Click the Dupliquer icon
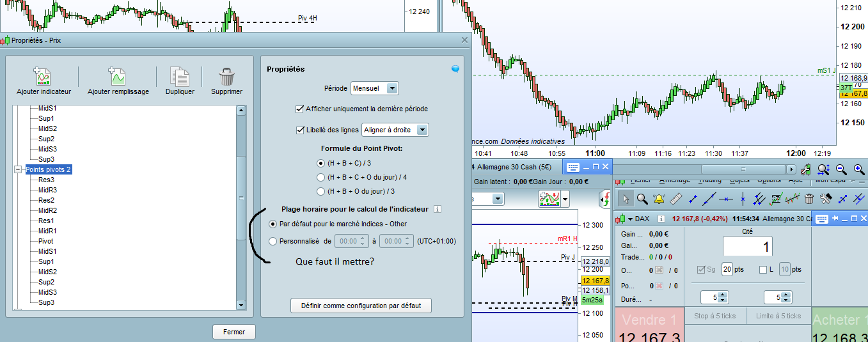This screenshot has height=342, width=868. (x=180, y=76)
